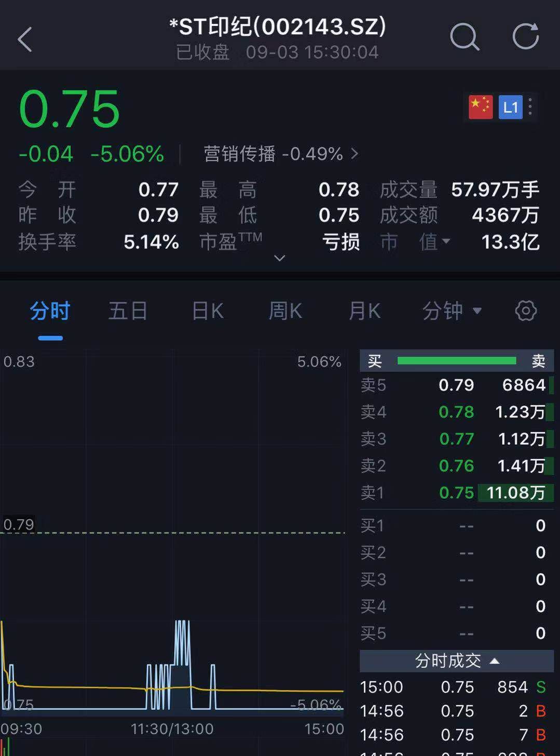This screenshot has height=756, width=560.
Task: Switch to the 五日 tab
Action: [x=128, y=311]
